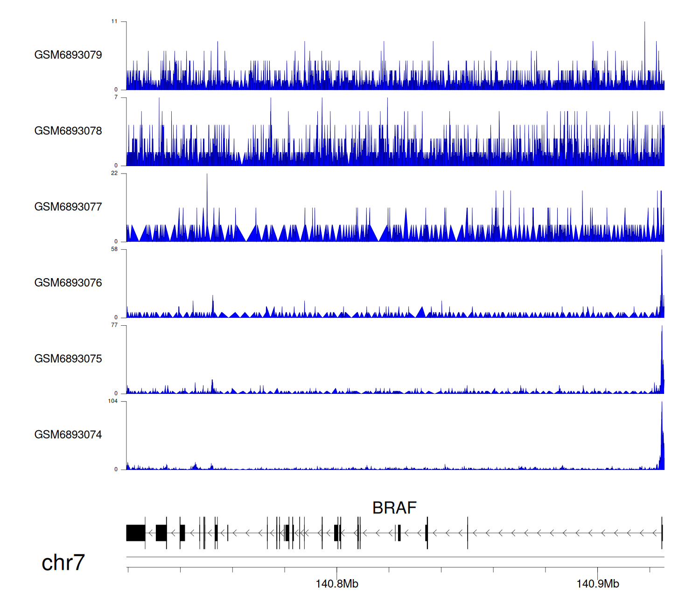This screenshot has width=700, height=616.
Task: Click the rightmost BRAF exon at gene start
Action: click(662, 533)
